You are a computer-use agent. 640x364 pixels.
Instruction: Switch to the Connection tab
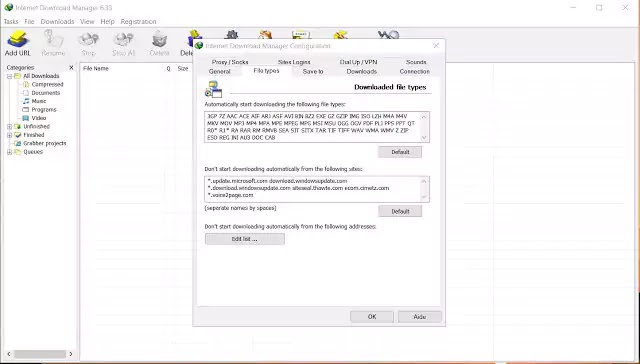coord(414,71)
